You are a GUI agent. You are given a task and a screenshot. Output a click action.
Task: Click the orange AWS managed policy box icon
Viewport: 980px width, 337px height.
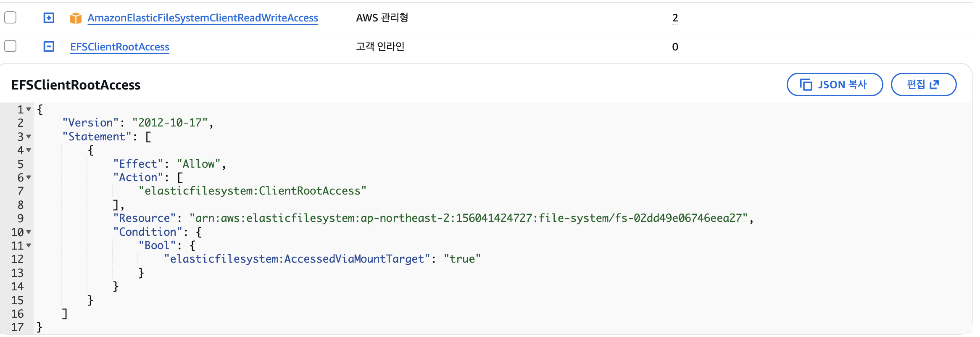[76, 18]
